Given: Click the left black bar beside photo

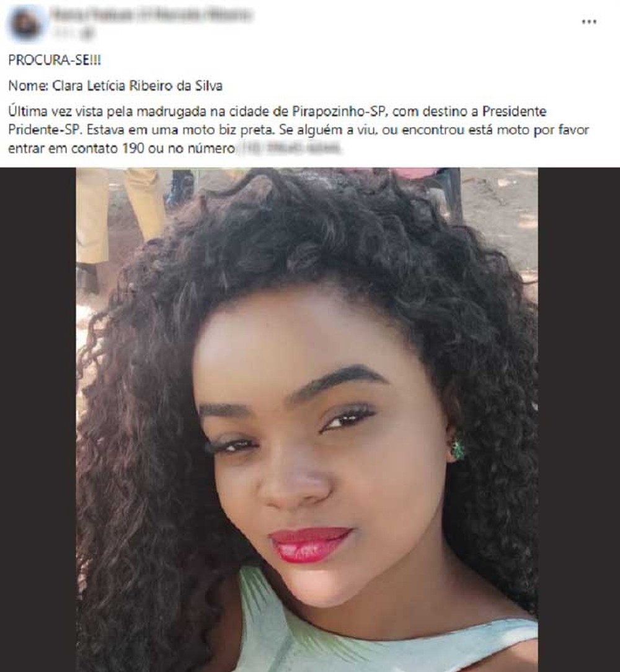Looking at the screenshot, I should click(x=38, y=419).
